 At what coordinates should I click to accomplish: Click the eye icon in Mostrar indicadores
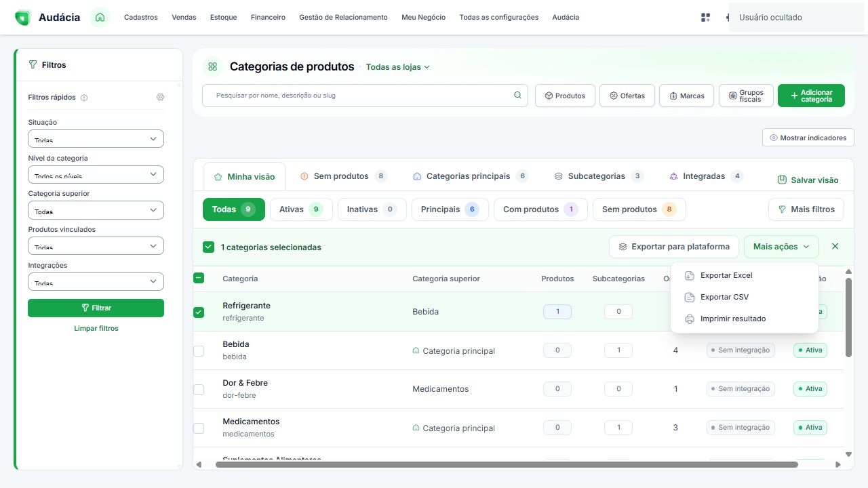pyautogui.click(x=774, y=138)
